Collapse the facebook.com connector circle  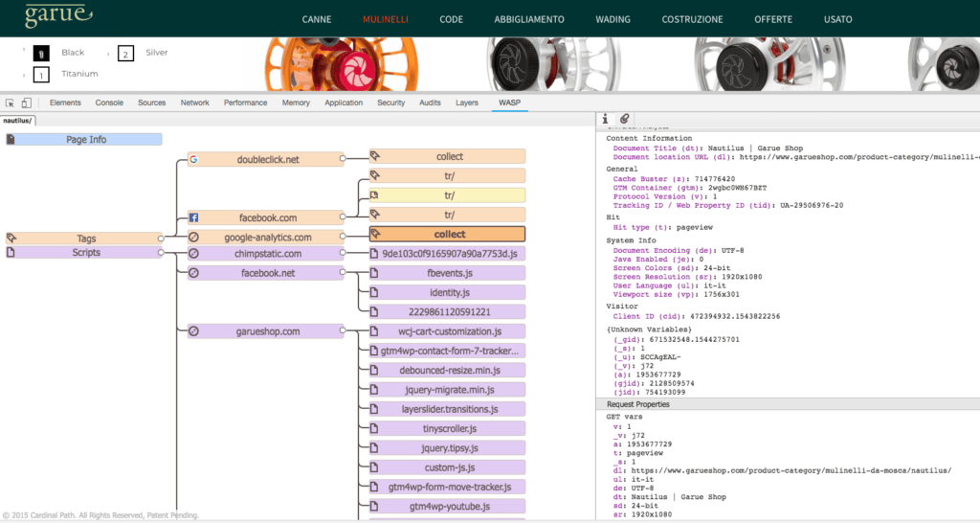point(343,217)
